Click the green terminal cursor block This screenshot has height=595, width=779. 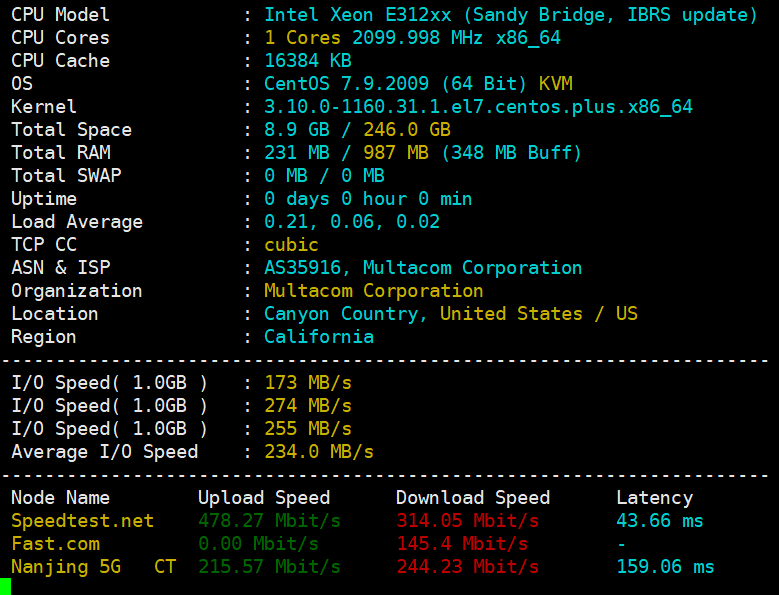pyautogui.click(x=5, y=587)
